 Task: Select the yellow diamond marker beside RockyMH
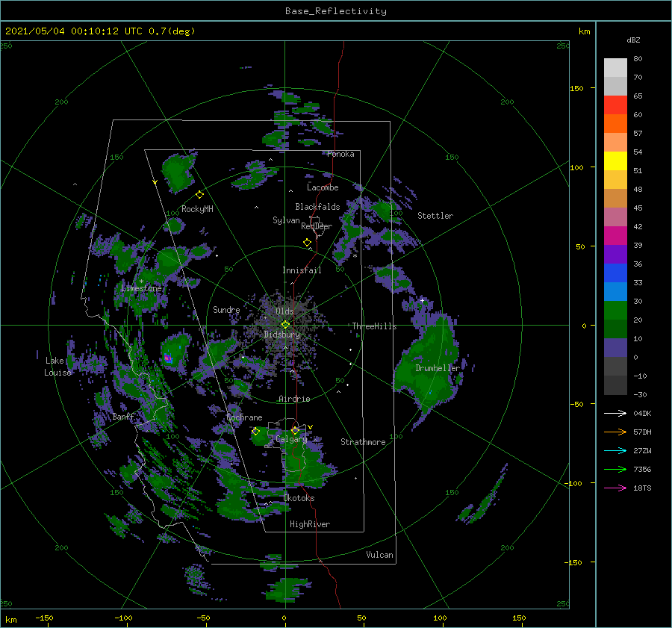coord(199,195)
